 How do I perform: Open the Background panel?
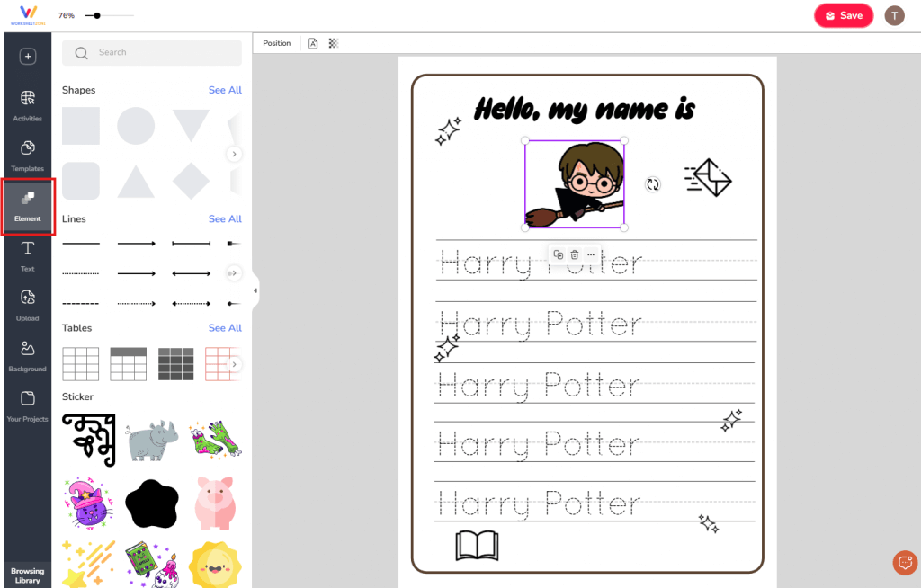click(x=28, y=356)
